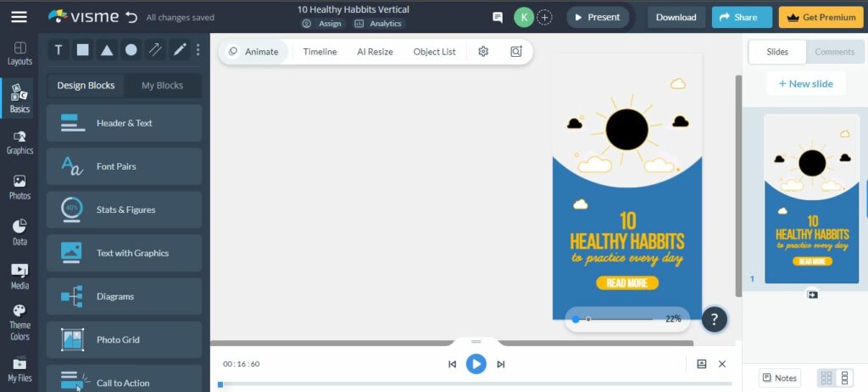Add a slide with New slide button
This screenshot has width=868, height=392.
click(805, 84)
